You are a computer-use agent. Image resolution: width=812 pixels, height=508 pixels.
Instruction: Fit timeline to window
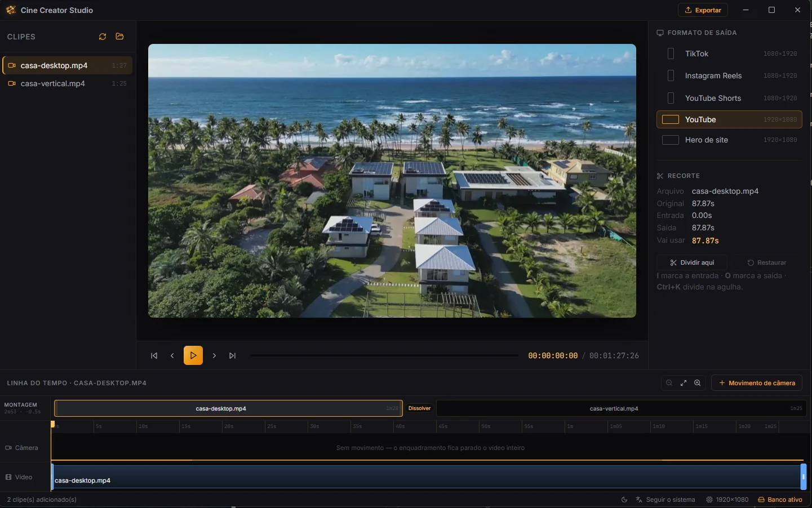[684, 383]
